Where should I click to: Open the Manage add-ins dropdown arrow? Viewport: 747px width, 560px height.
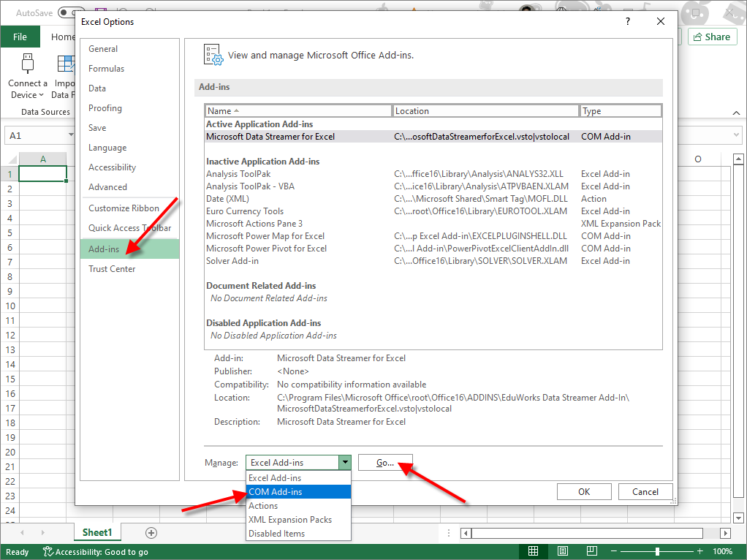click(345, 462)
